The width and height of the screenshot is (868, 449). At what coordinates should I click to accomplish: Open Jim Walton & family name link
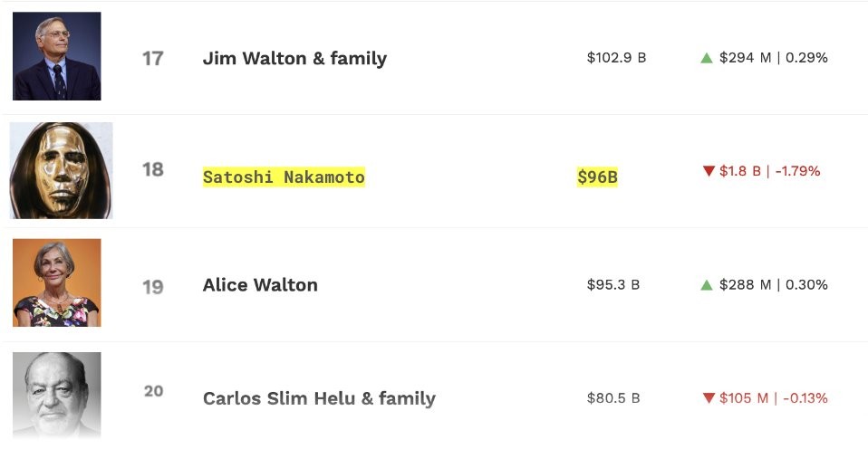(x=294, y=58)
